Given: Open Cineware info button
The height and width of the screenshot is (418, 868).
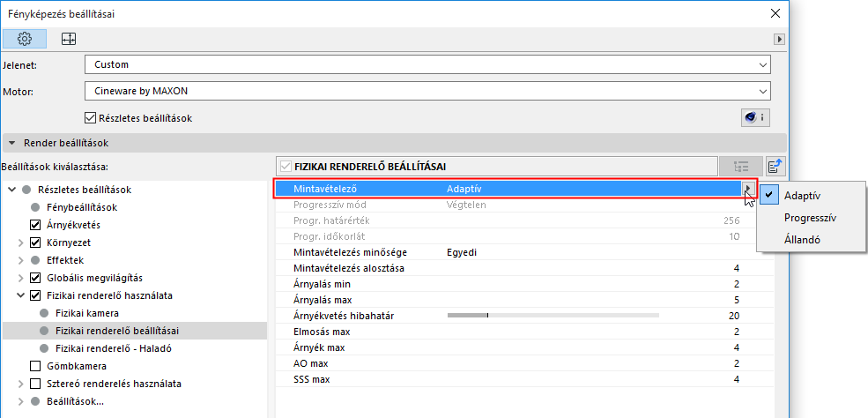Looking at the screenshot, I should point(755,118).
